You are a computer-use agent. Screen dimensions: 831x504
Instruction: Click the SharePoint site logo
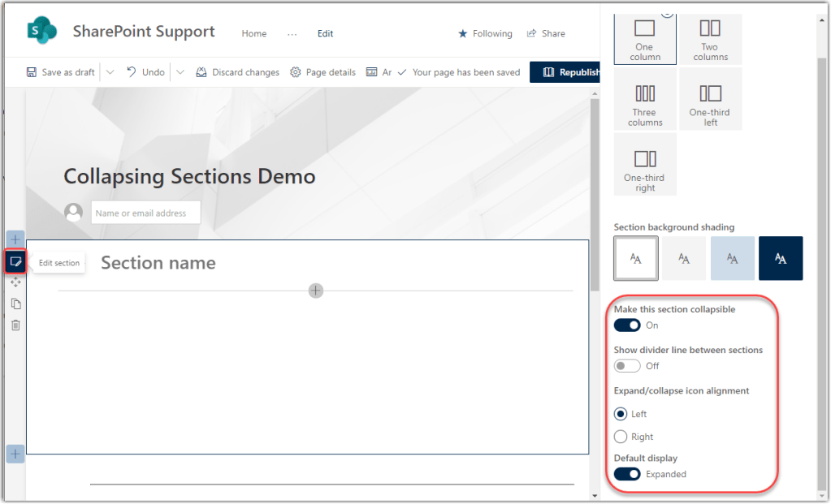pyautogui.click(x=42, y=32)
